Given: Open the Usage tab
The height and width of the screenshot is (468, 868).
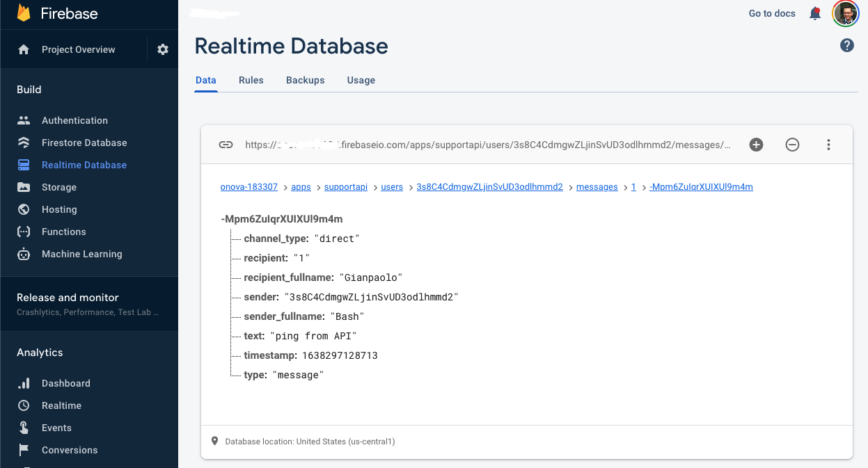Looking at the screenshot, I should coord(361,80).
